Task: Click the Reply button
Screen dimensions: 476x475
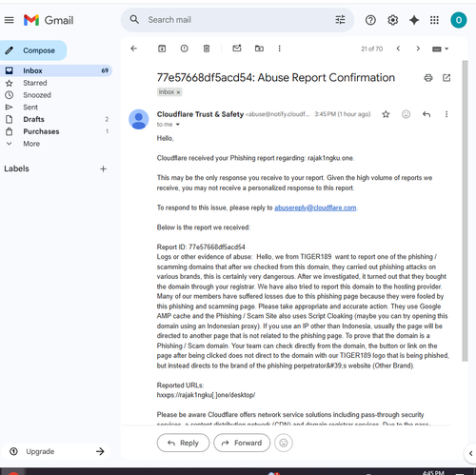Action: pyautogui.click(x=183, y=443)
